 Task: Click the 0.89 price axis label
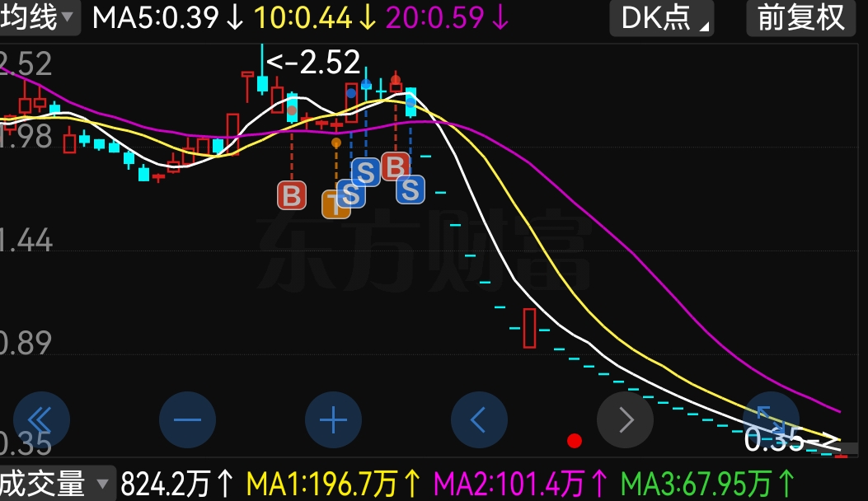[x=26, y=344]
